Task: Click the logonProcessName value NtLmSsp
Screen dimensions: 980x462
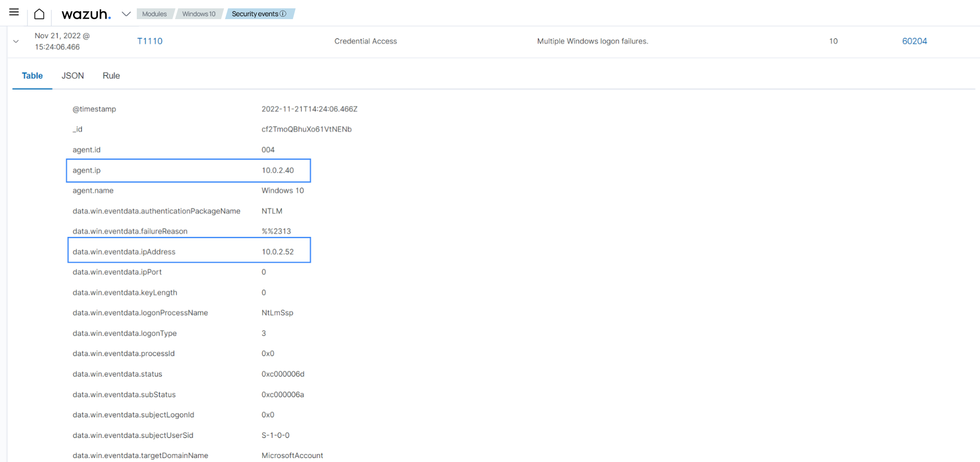Action: (277, 312)
